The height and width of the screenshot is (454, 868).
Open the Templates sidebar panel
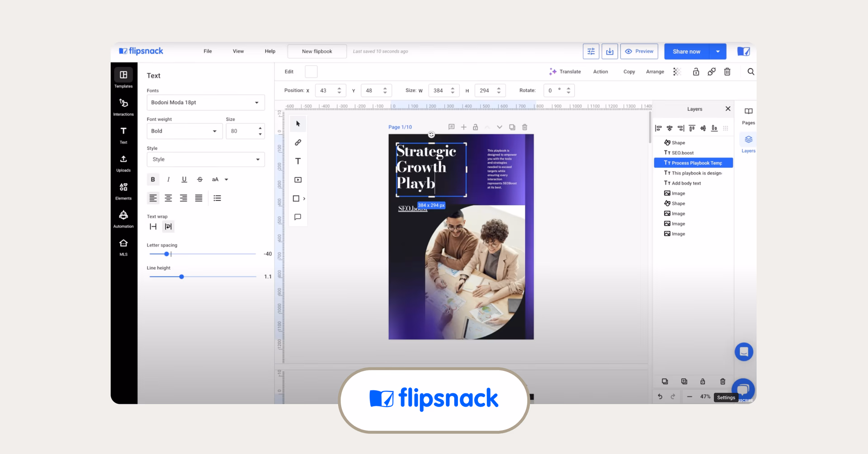tap(123, 78)
